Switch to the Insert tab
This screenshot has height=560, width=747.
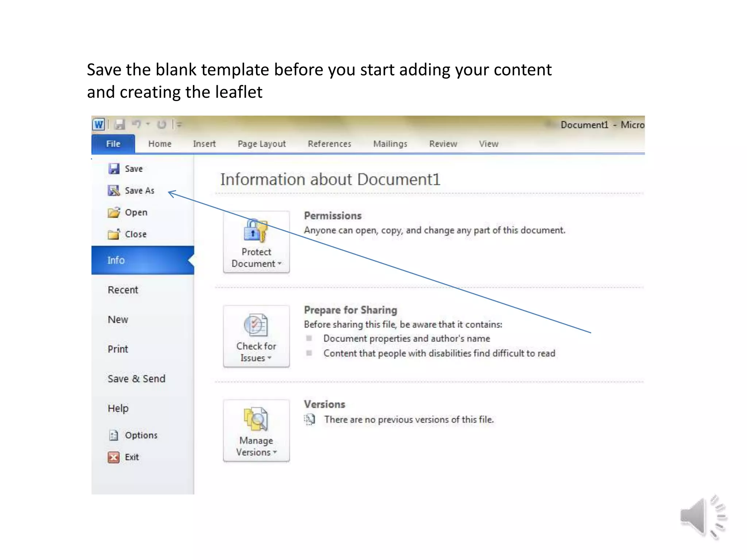pos(204,144)
